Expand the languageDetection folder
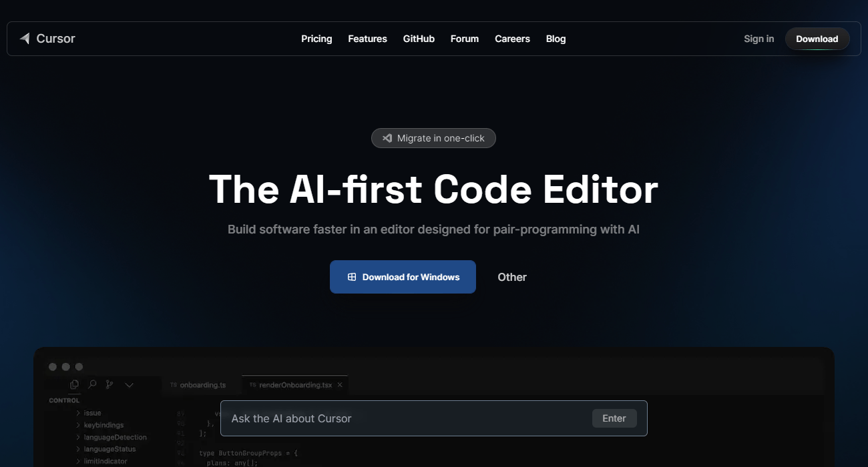Viewport: 868px width, 467px height. [x=78, y=437]
